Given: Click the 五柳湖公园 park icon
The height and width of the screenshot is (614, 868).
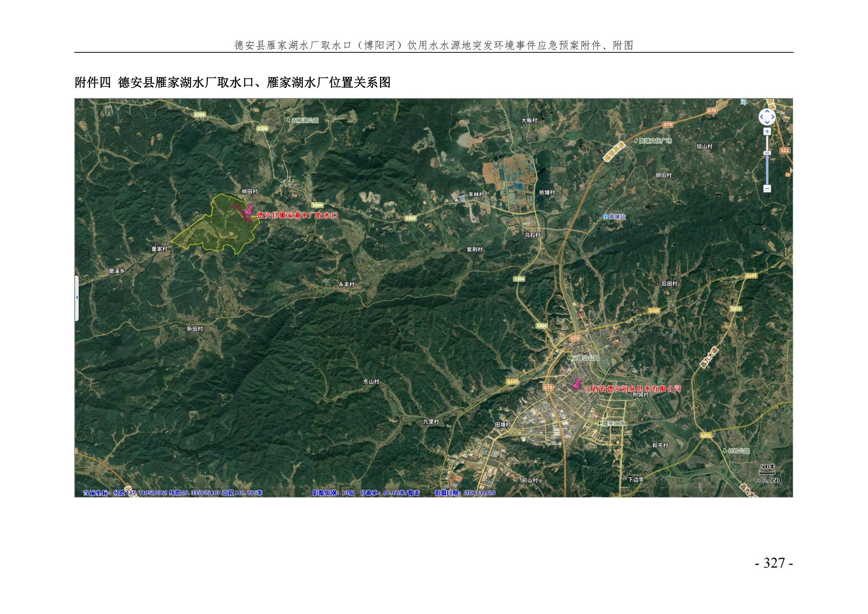Looking at the screenshot, I should coord(288,120).
